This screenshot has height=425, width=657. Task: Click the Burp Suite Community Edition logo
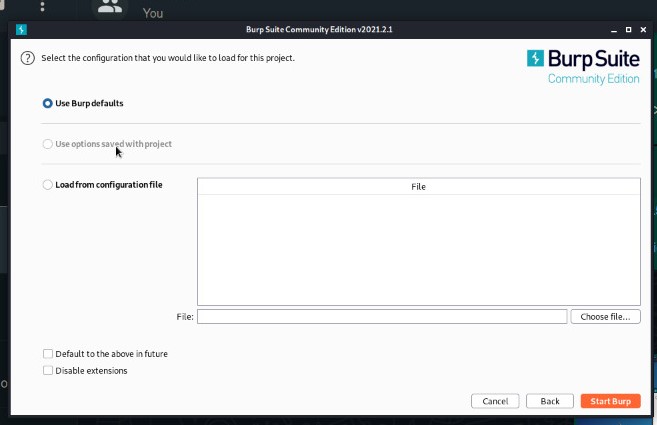click(x=583, y=67)
